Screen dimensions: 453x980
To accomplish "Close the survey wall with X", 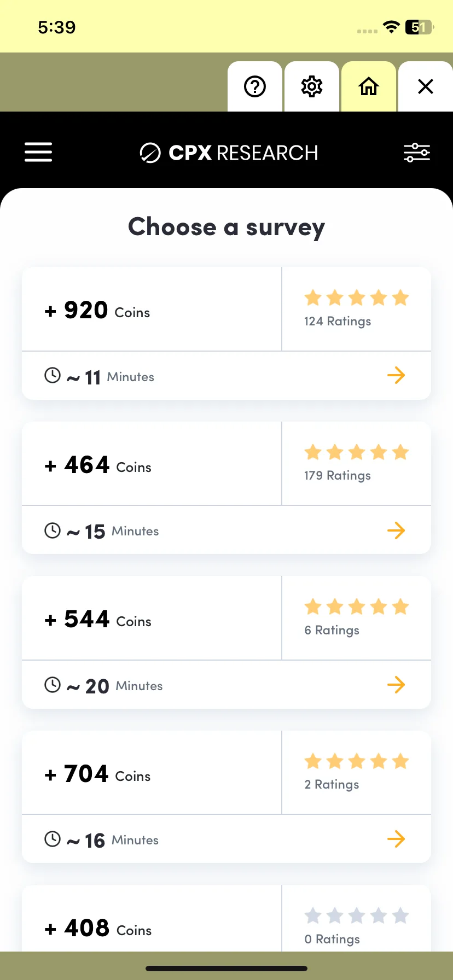I will [426, 86].
